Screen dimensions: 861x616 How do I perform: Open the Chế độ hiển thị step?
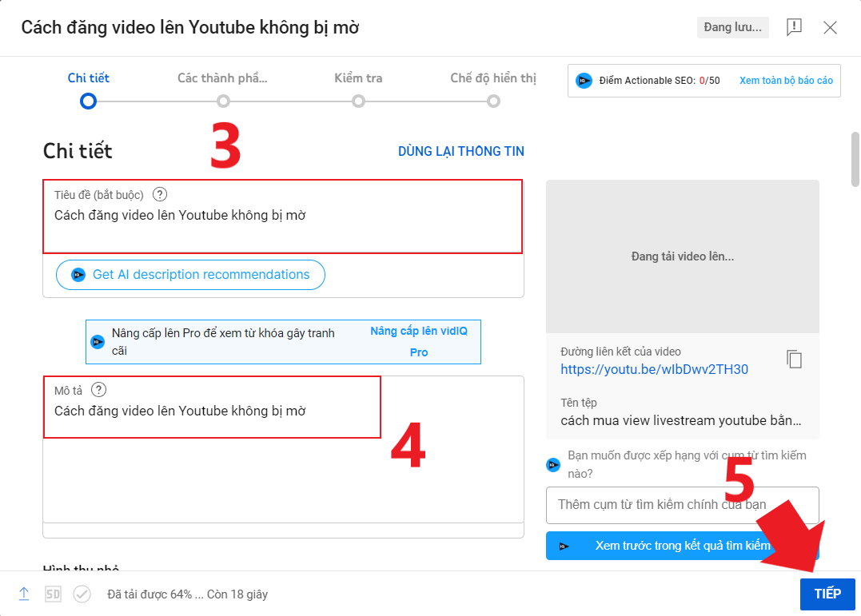(x=493, y=101)
